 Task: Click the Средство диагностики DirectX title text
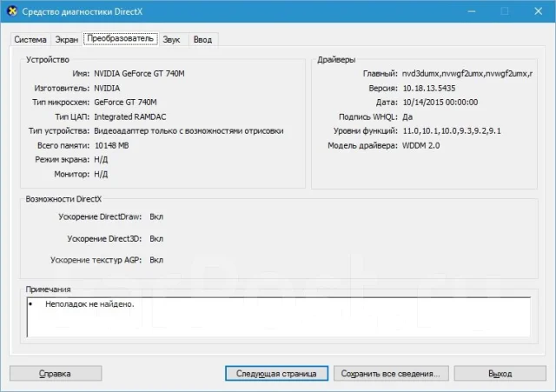(83, 11)
